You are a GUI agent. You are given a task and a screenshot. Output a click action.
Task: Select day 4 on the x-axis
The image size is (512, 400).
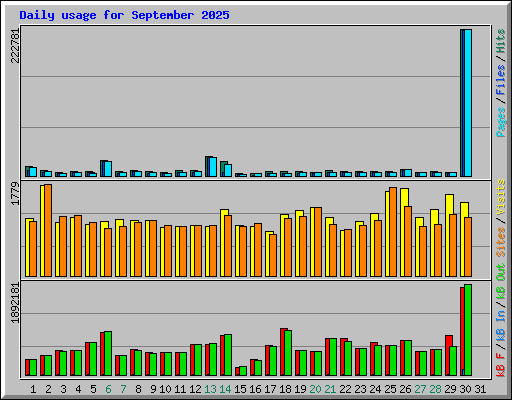(x=78, y=389)
